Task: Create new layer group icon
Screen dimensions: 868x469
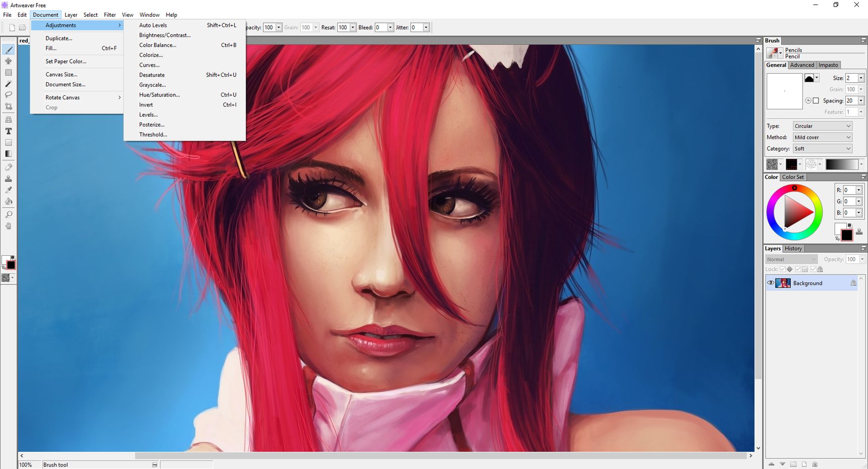Action: 793,464
